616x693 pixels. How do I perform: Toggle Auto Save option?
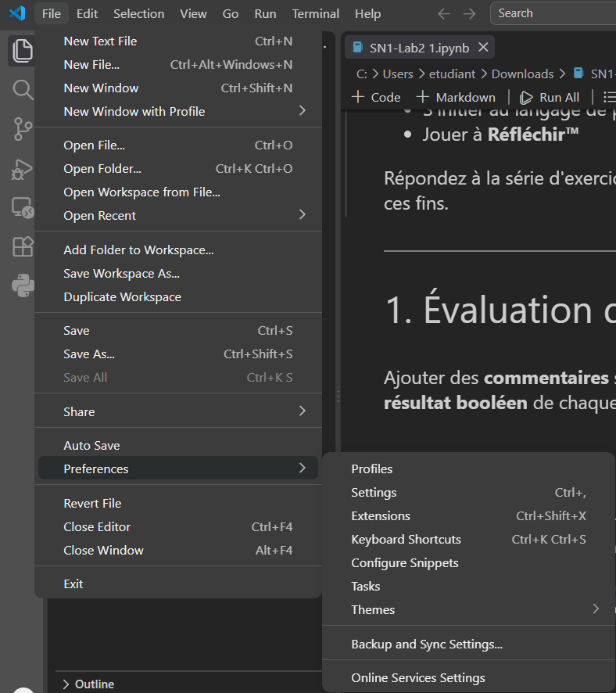(178, 445)
